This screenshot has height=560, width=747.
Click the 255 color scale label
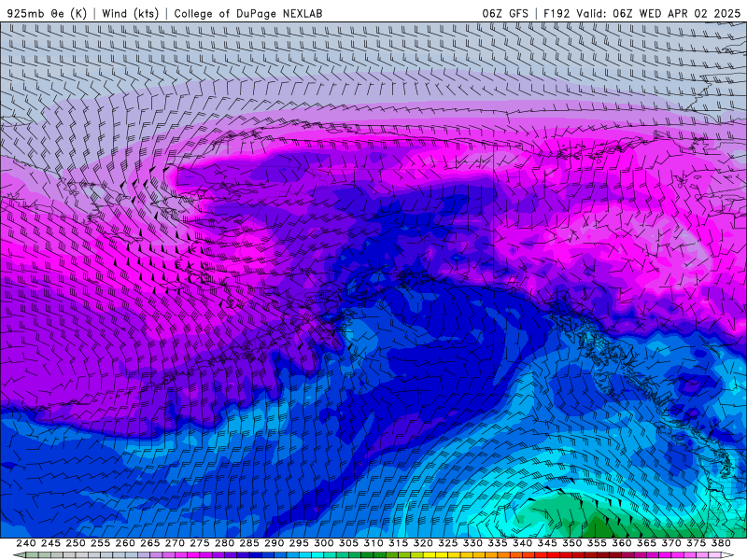point(100,543)
